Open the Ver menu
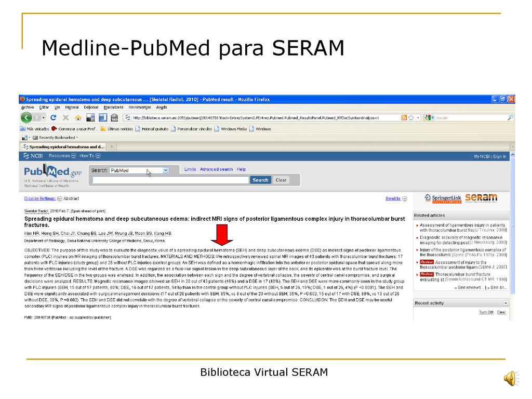 [x=57, y=107]
